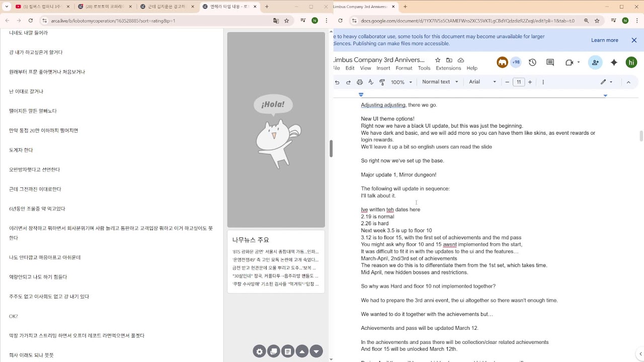
Task: Open the Gemini sparkle assistant
Action: pos(614,62)
